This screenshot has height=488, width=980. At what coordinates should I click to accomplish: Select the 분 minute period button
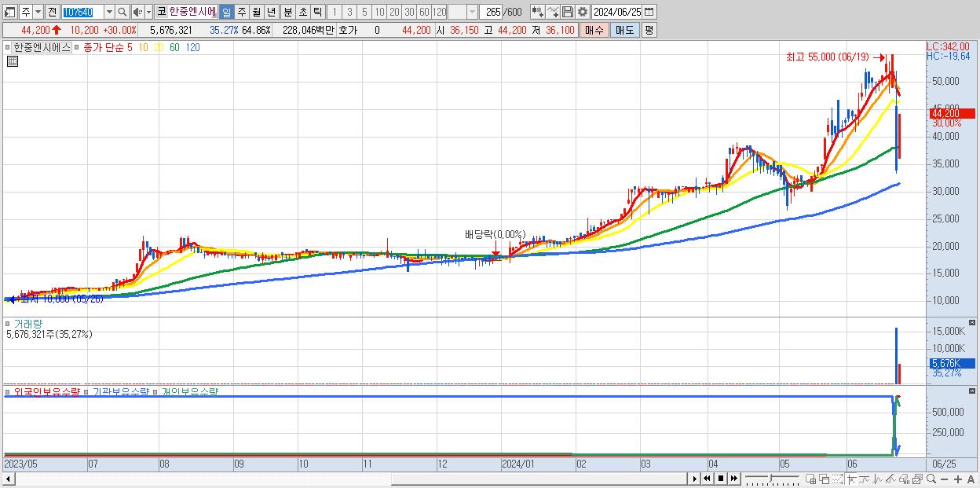pyautogui.click(x=287, y=12)
